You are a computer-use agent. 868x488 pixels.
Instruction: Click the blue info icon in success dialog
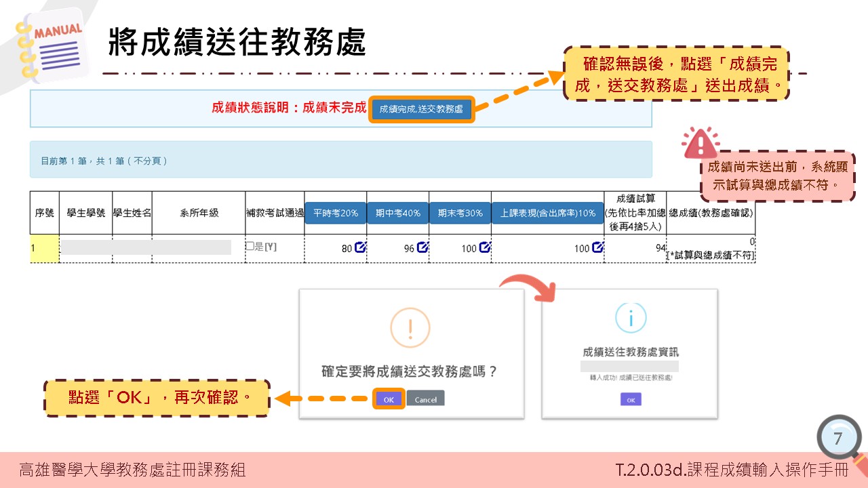coord(629,317)
